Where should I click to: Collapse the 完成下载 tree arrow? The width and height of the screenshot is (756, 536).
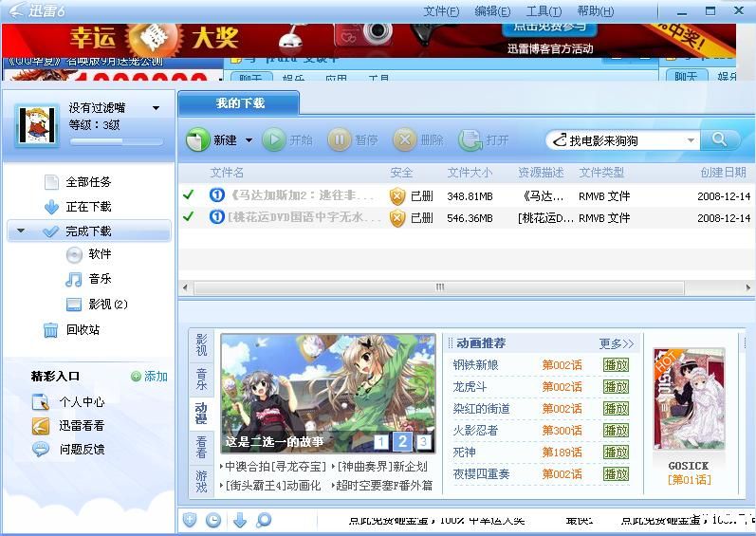[x=20, y=231]
